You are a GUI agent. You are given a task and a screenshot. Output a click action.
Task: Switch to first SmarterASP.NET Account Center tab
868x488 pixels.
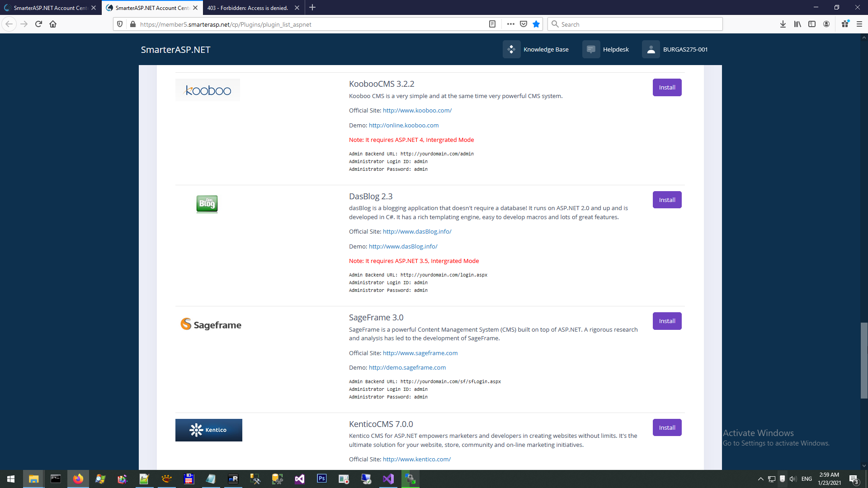click(x=50, y=8)
